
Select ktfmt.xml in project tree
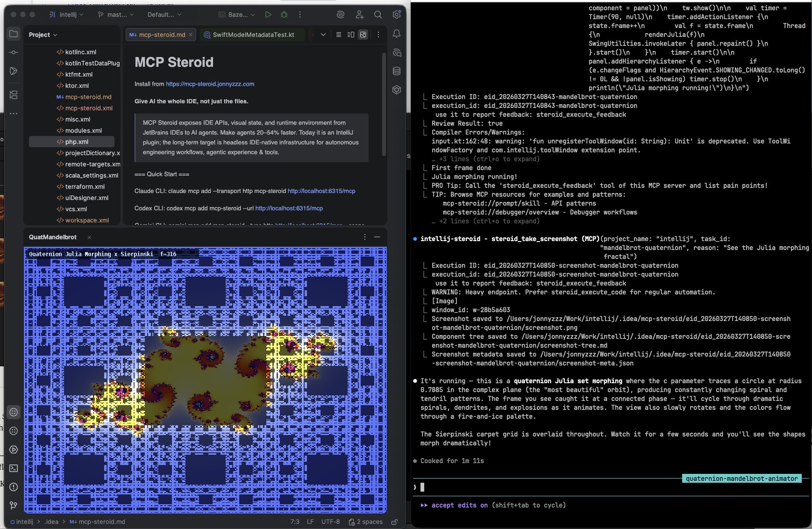click(74, 74)
